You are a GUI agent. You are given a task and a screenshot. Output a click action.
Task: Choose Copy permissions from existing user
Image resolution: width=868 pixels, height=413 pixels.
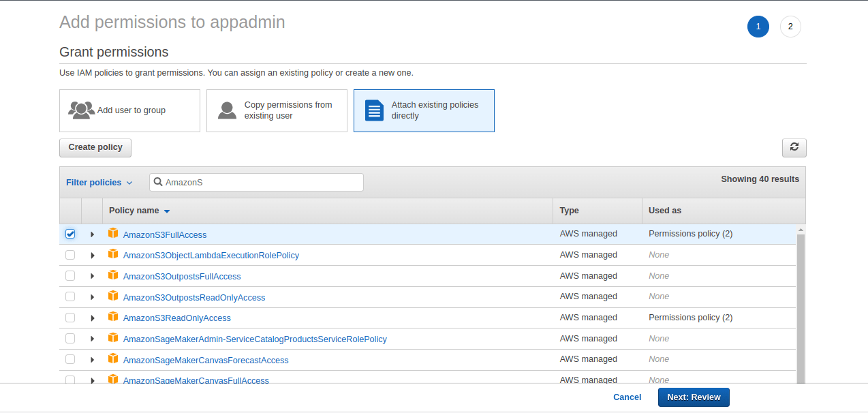277,110
